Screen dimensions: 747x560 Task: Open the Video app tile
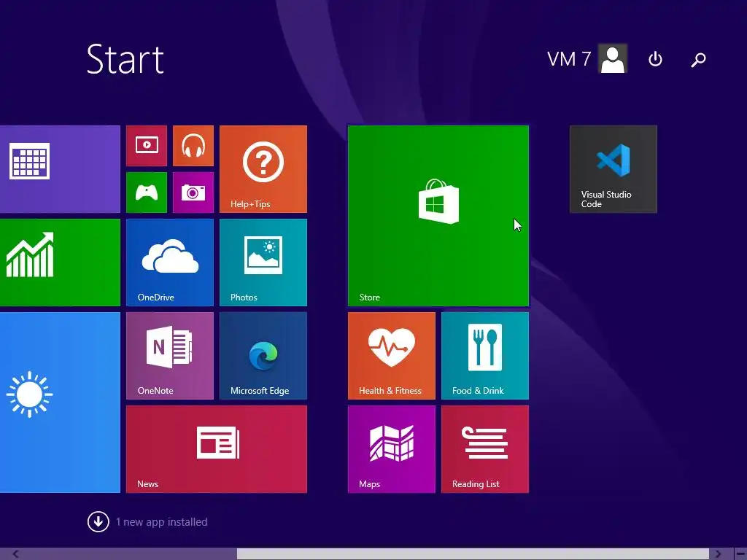[x=147, y=146]
